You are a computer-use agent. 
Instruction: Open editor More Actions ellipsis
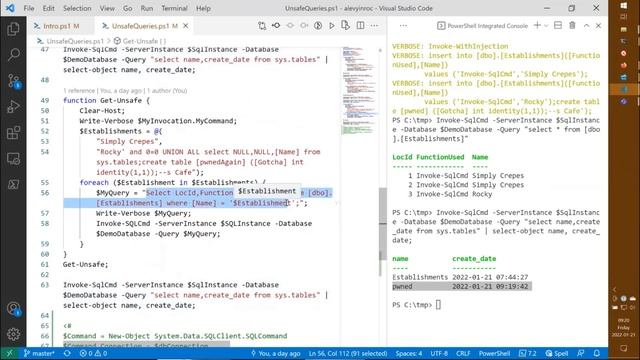tap(374, 26)
